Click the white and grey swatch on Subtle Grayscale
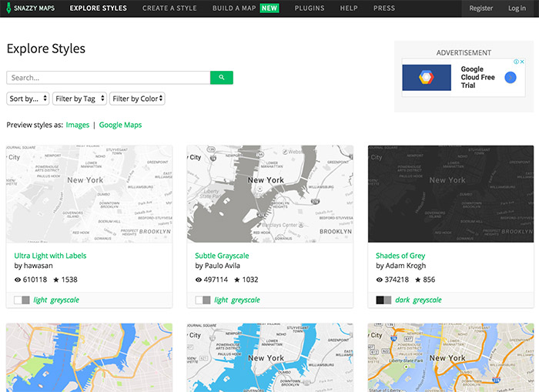Screen dimensions: 539x392 tap(203, 300)
